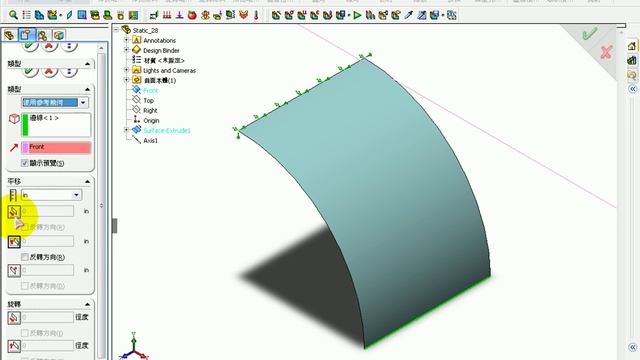Open the reference type dropdown in 類型 section
The image size is (640, 360).
[83, 102]
